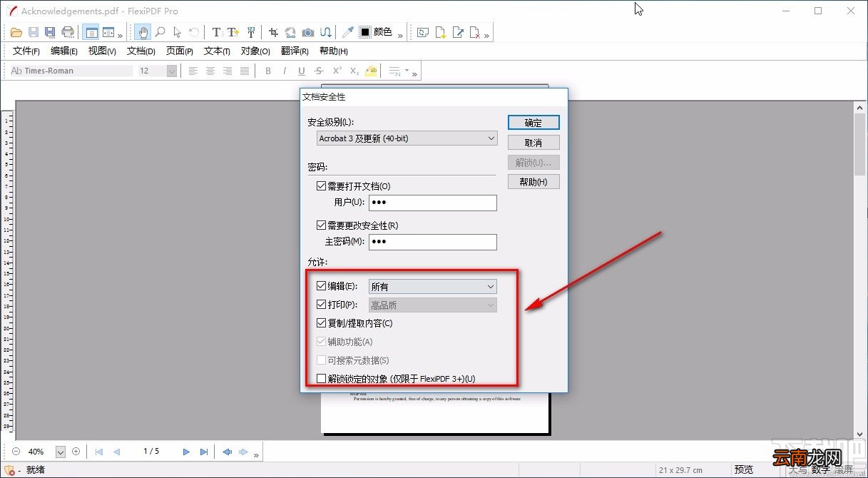Select the Zoom magnifier tool
Screen dimensions: 868x478
(160, 32)
